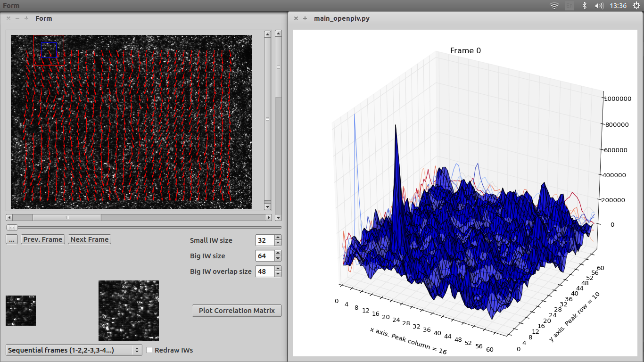Click the frame position slider handle

pyautogui.click(x=12, y=227)
